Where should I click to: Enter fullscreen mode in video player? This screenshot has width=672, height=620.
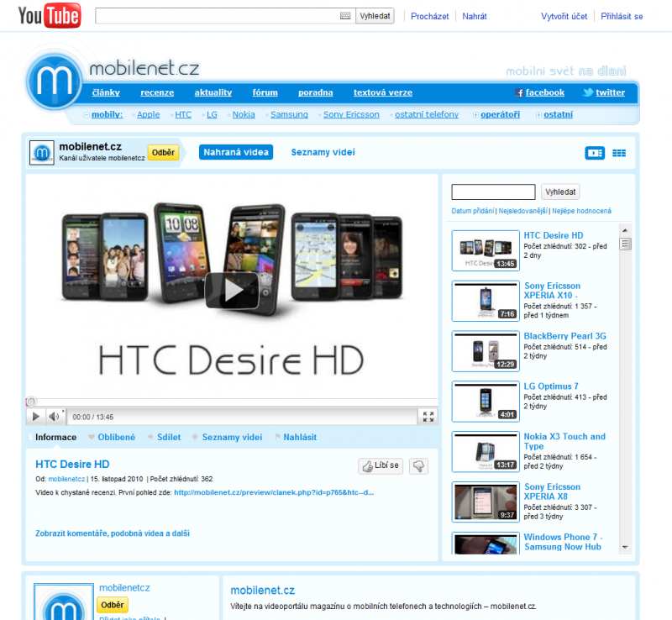[428, 416]
